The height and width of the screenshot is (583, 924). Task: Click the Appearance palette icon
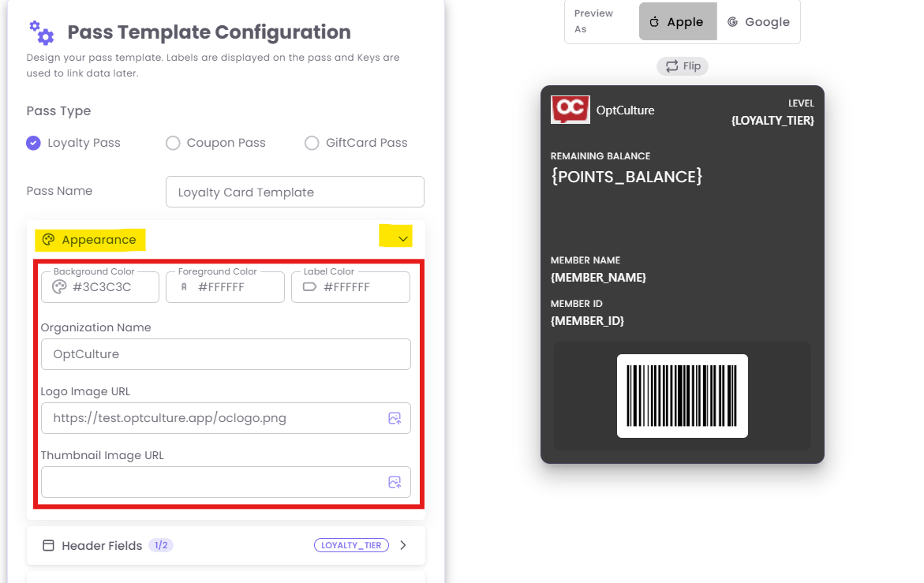pos(49,240)
